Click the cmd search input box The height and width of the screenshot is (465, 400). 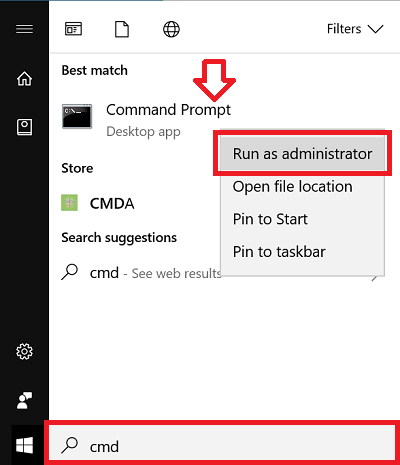point(222,446)
